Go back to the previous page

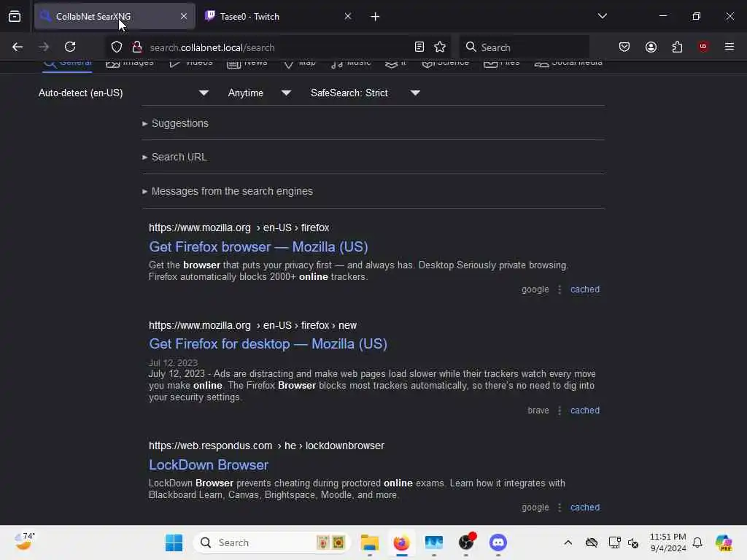pyautogui.click(x=18, y=47)
